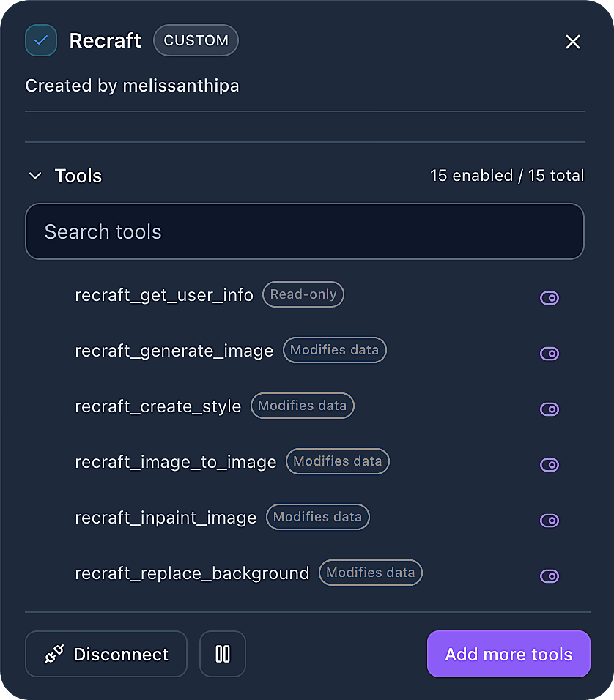
Task: Click the Disconnect button
Action: click(x=106, y=654)
